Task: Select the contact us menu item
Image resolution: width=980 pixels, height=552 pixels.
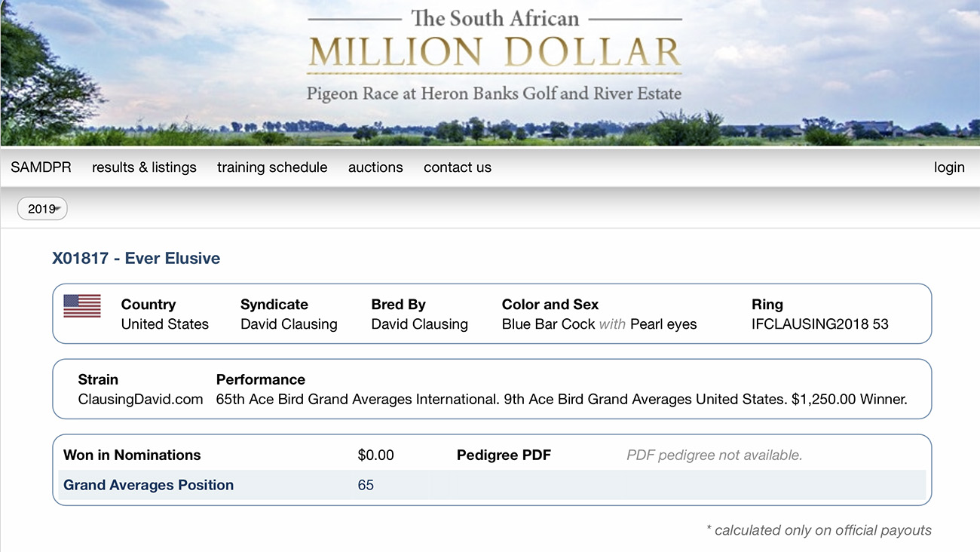Action: [458, 167]
